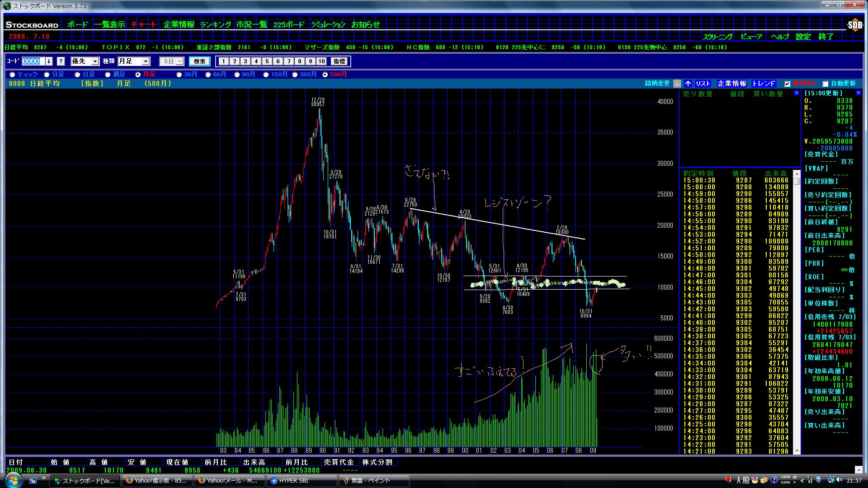Open the ランキング menu
Image resolution: width=868 pixels, height=488 pixels.
point(215,25)
